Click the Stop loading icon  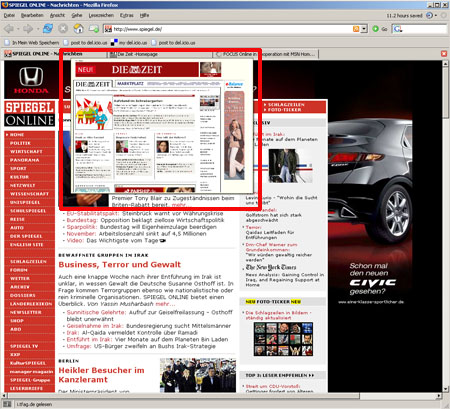click(x=63, y=29)
